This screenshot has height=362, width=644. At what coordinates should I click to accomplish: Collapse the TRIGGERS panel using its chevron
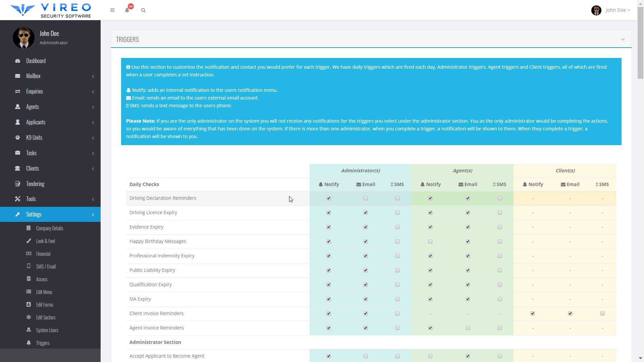coord(623,39)
